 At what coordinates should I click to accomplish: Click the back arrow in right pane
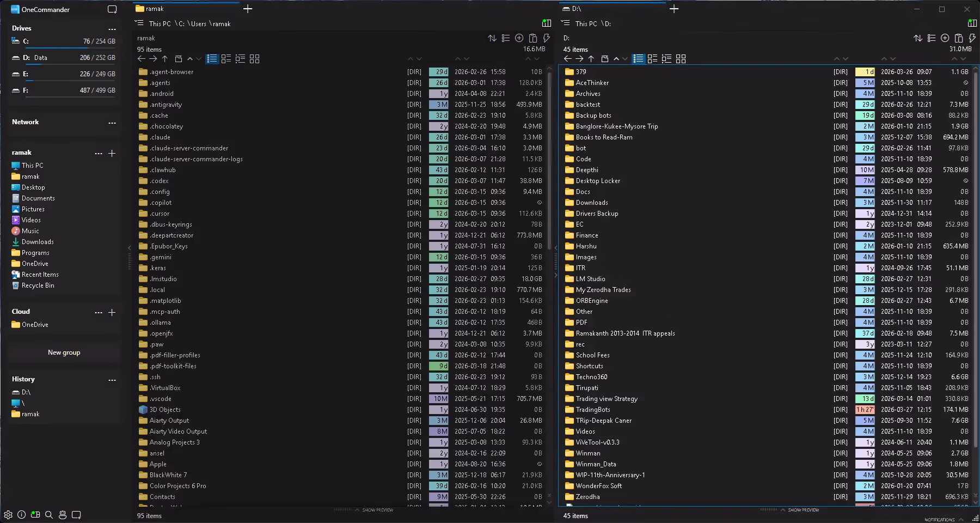(x=568, y=59)
